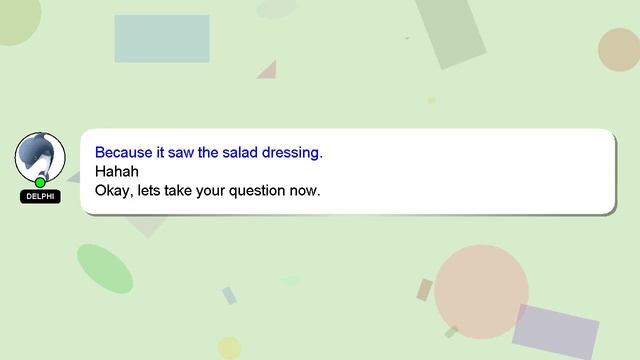This screenshot has width=640, height=360.
Task: Click the green online status dot
Action: pos(40,182)
